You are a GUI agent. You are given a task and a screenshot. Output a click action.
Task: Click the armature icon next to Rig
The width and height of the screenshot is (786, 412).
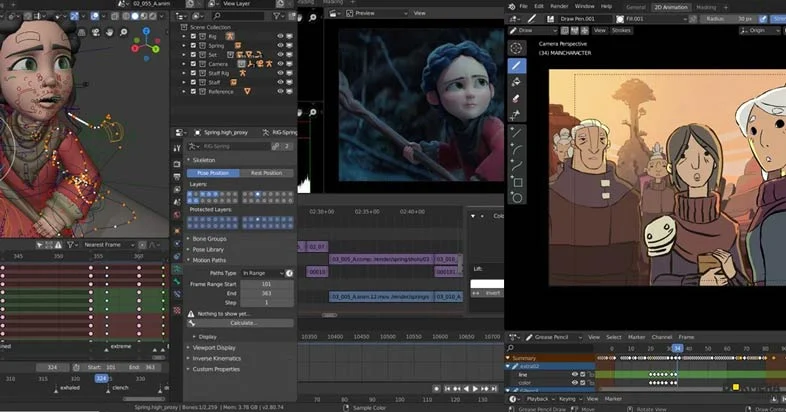point(230,36)
